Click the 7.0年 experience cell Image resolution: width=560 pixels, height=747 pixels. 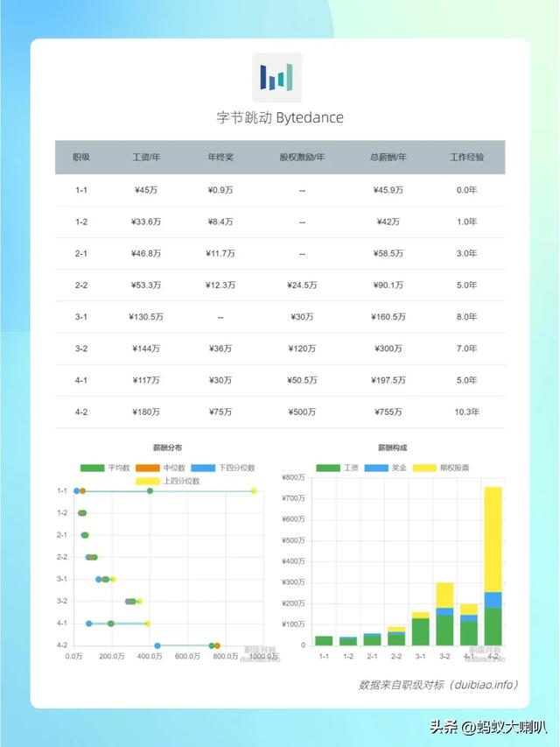point(466,349)
